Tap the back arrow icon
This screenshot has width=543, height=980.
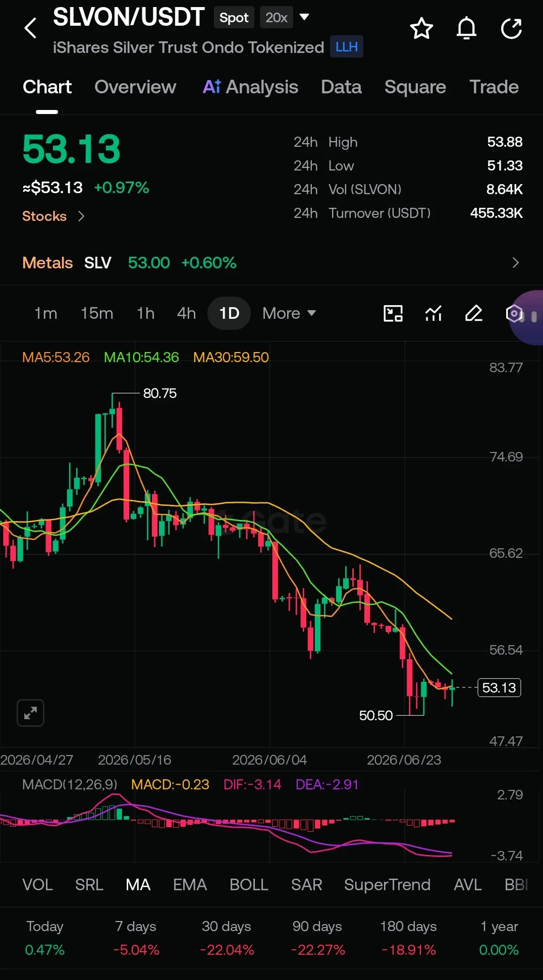tap(31, 28)
